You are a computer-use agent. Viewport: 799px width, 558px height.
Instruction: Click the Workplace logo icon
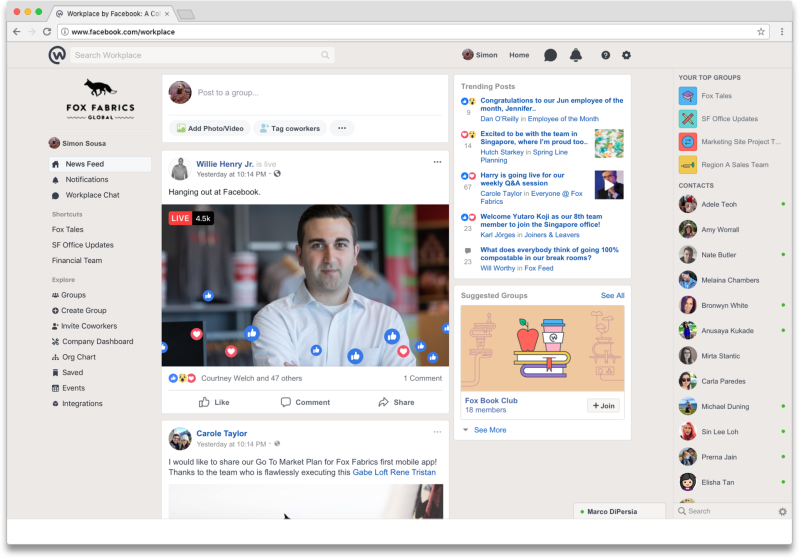point(57,55)
